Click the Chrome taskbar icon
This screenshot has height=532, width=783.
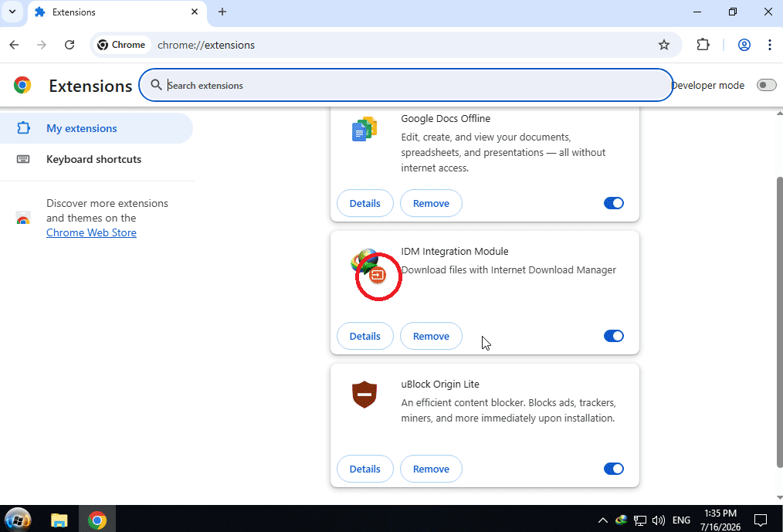click(97, 520)
